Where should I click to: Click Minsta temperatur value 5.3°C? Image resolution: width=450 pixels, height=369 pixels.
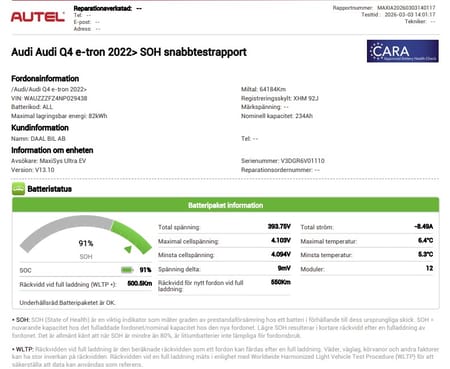[426, 254]
